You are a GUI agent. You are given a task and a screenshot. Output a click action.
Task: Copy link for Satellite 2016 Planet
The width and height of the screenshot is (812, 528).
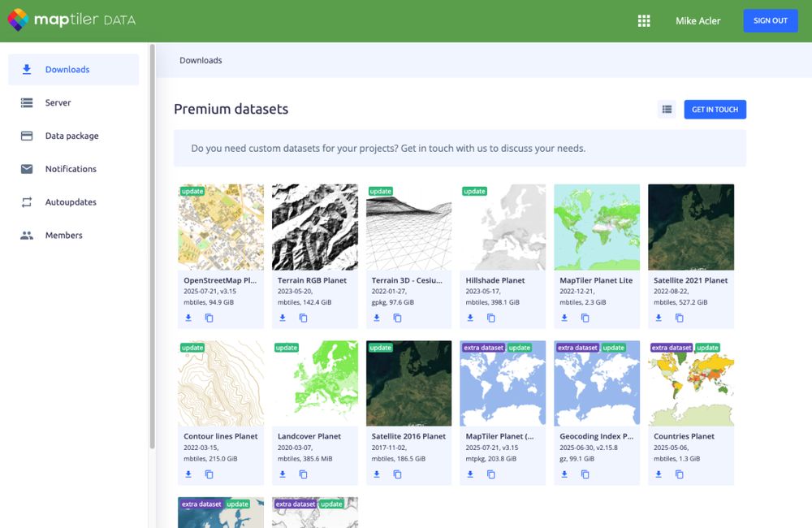(x=397, y=474)
